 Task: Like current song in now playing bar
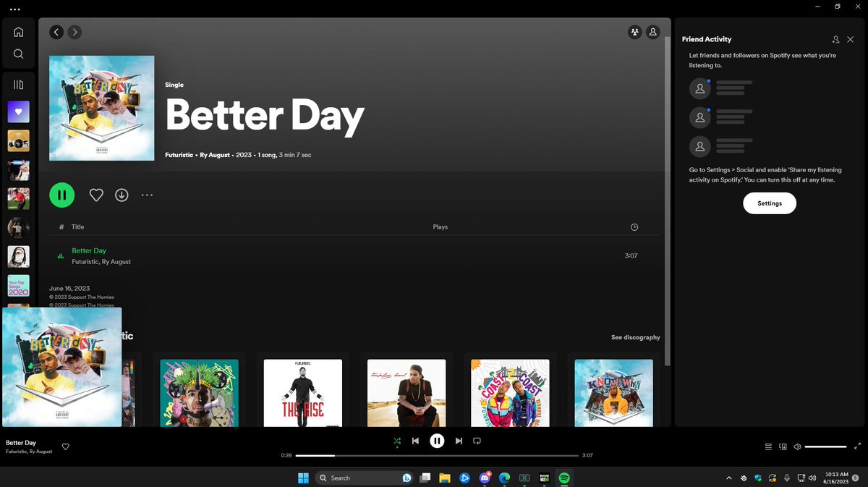[66, 446]
